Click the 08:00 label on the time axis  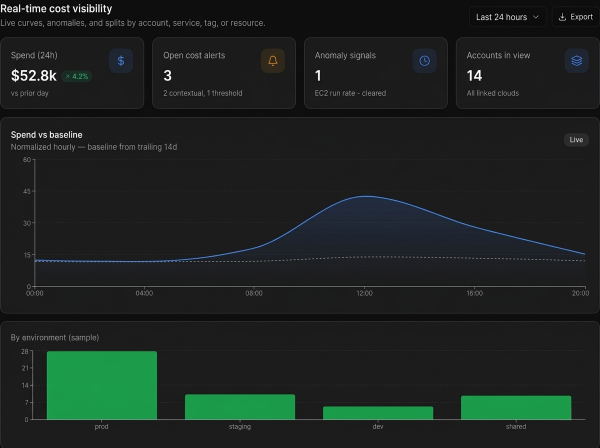[x=254, y=294]
